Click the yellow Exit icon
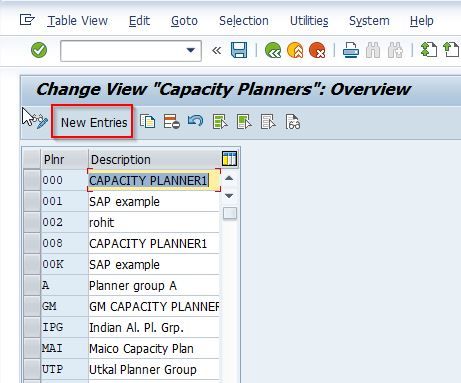 tap(295, 50)
